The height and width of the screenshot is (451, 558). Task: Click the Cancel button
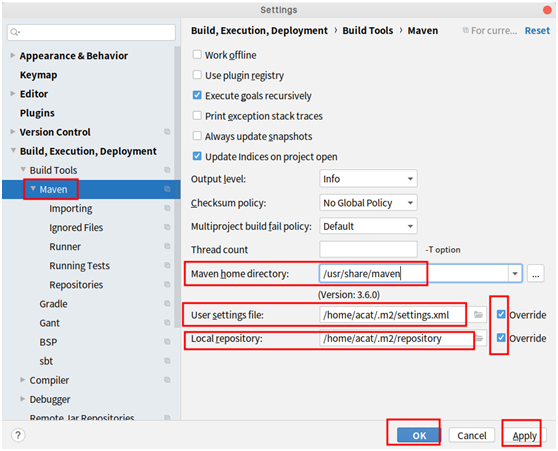point(472,435)
